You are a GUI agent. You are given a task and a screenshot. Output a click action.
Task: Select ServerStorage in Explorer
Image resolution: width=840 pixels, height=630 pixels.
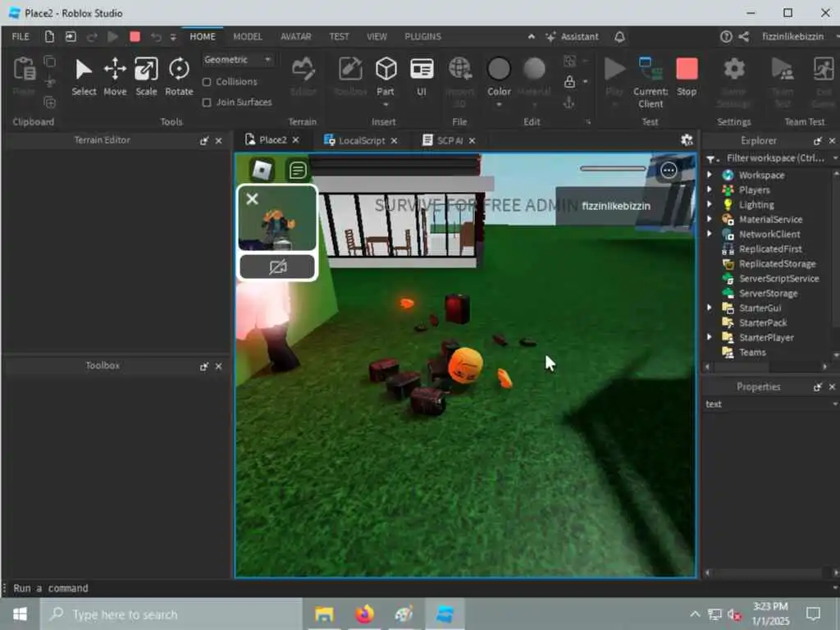click(768, 293)
